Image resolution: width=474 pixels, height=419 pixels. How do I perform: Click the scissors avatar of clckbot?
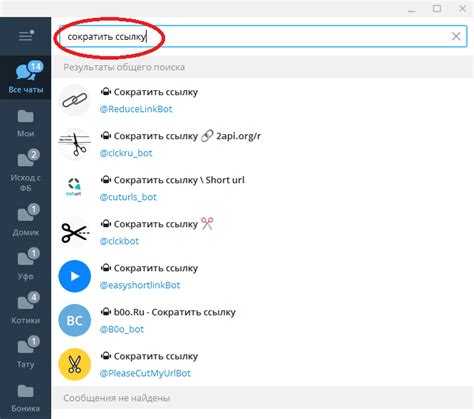pos(75,232)
